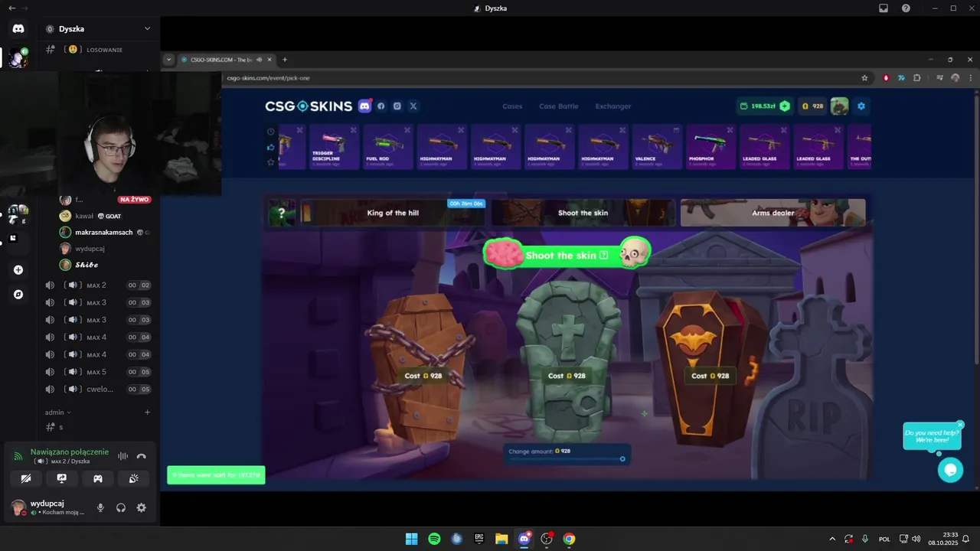Viewport: 980px width, 551px height.
Task: Go to the Exchanger page
Action: click(613, 106)
